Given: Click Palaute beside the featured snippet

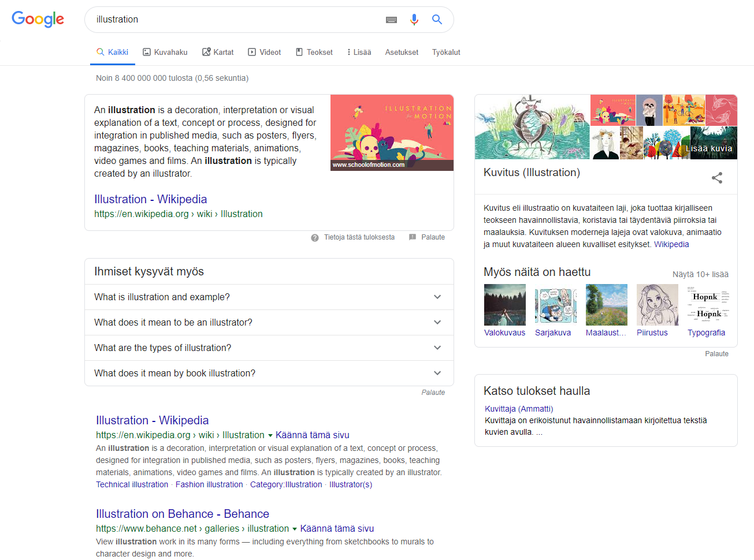Looking at the screenshot, I should pyautogui.click(x=433, y=237).
